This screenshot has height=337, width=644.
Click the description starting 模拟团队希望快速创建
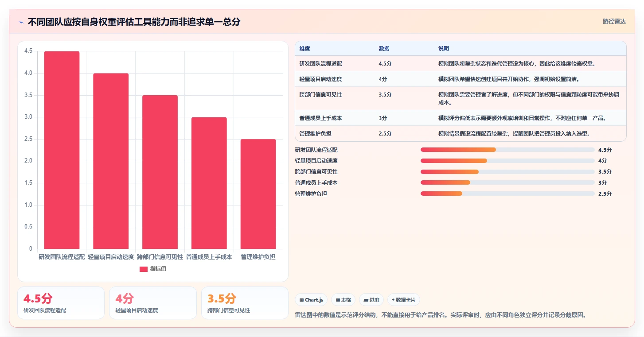pyautogui.click(x=509, y=79)
